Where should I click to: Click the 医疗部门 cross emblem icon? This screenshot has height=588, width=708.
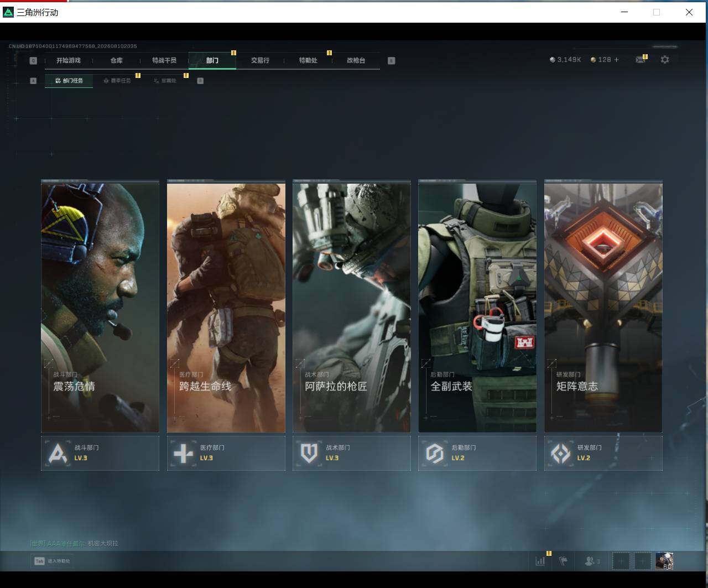click(183, 454)
